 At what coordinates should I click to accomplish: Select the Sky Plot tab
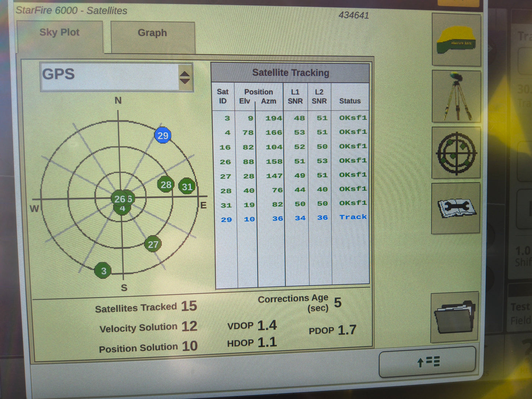tap(60, 32)
